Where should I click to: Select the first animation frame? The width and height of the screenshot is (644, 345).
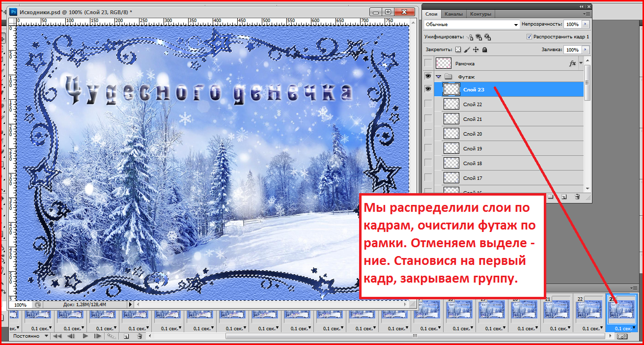tap(57, 336)
